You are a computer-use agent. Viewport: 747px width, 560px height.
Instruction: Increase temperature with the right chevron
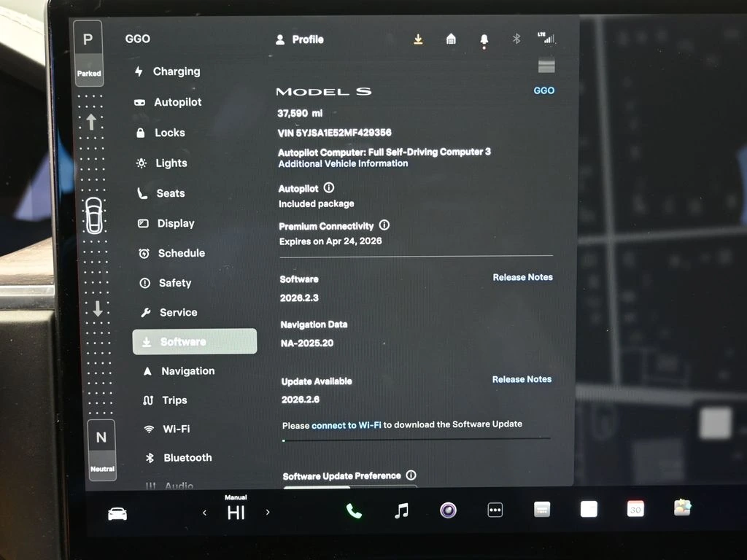click(x=268, y=513)
